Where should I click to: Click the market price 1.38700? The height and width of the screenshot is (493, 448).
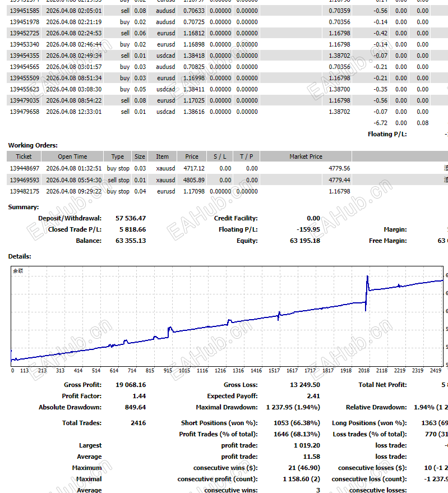coord(340,89)
